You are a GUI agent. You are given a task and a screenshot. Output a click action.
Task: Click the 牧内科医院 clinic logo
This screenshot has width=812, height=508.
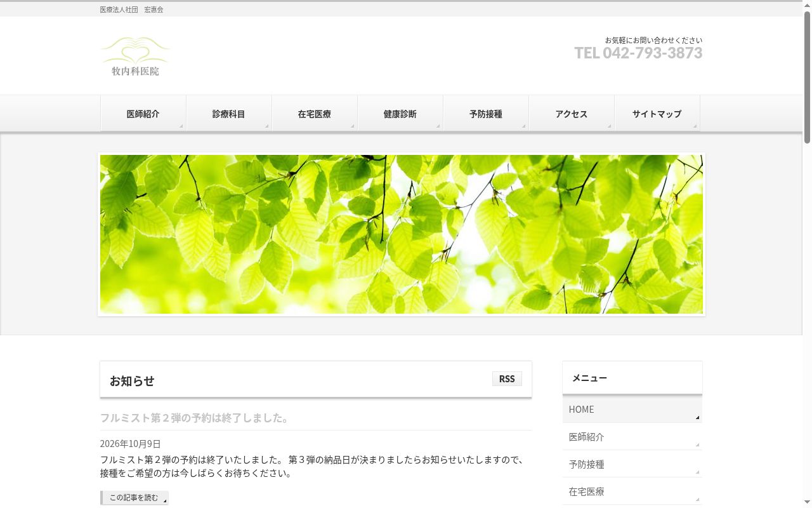point(135,57)
